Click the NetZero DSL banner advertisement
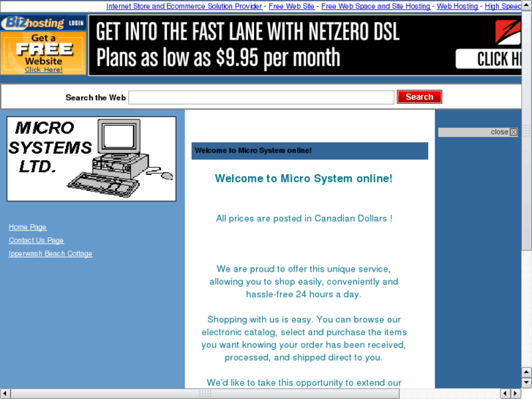 [304, 45]
